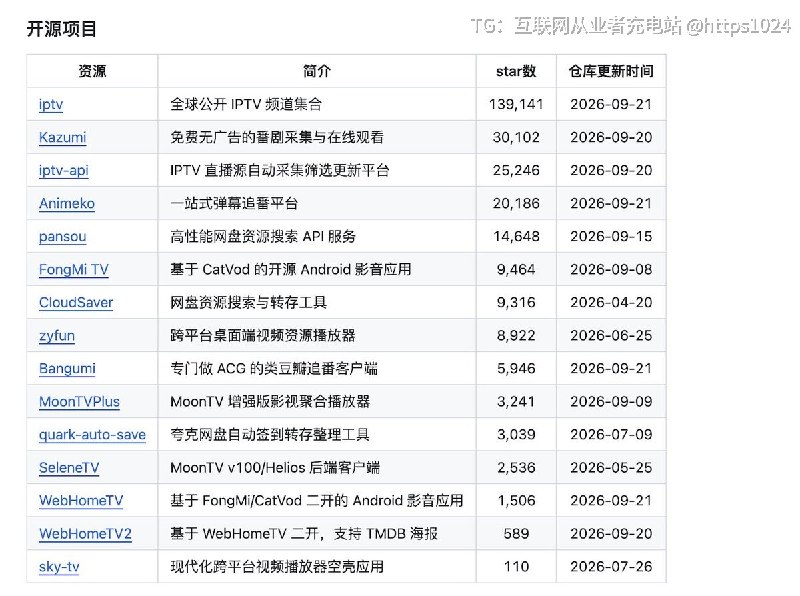The image size is (800, 596).
Task: Select description 全球公开 IPTV 频道集合
Action: tap(246, 105)
